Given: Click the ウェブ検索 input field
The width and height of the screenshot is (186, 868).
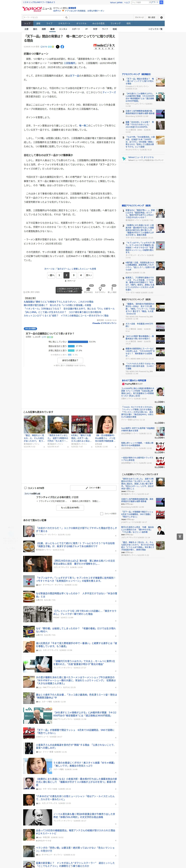Looking at the screenshot, I should 140,2.
